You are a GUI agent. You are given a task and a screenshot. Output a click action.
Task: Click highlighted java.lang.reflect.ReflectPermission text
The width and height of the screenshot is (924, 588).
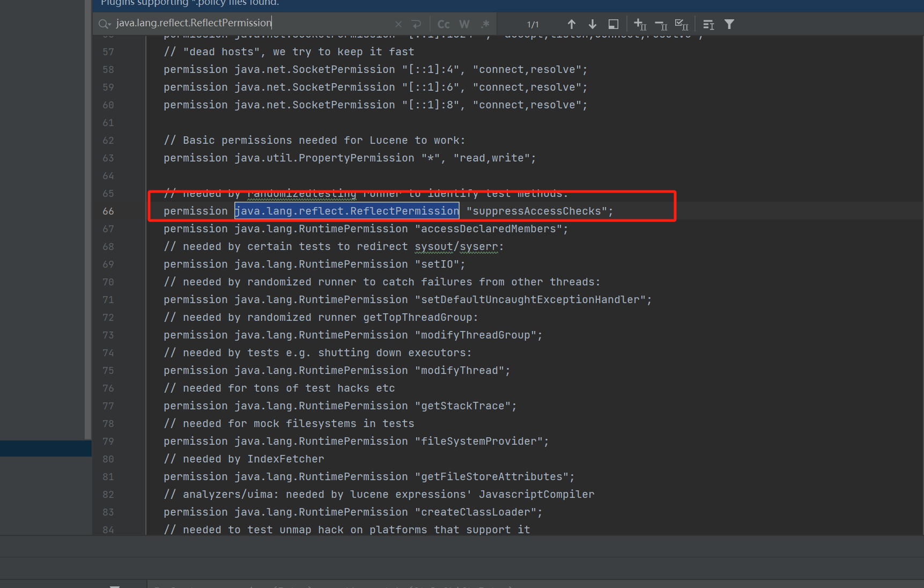pos(347,211)
